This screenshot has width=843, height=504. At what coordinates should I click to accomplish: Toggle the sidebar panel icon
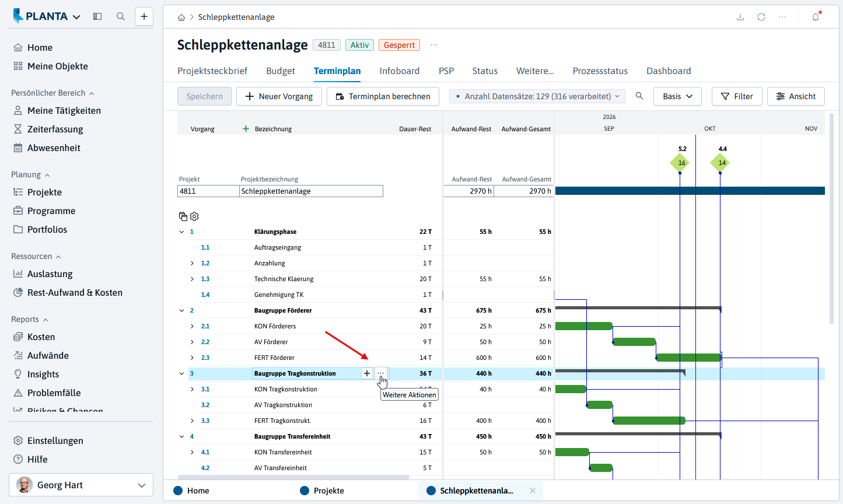[97, 16]
